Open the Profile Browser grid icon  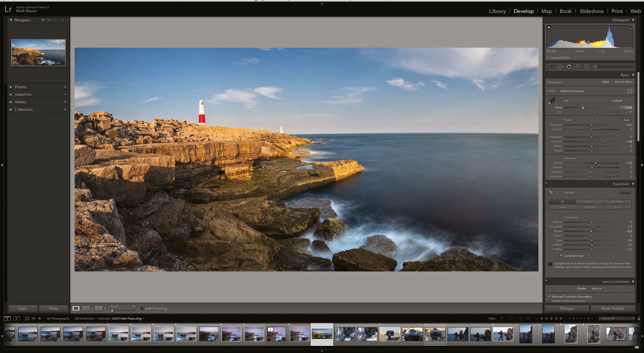[629, 91]
